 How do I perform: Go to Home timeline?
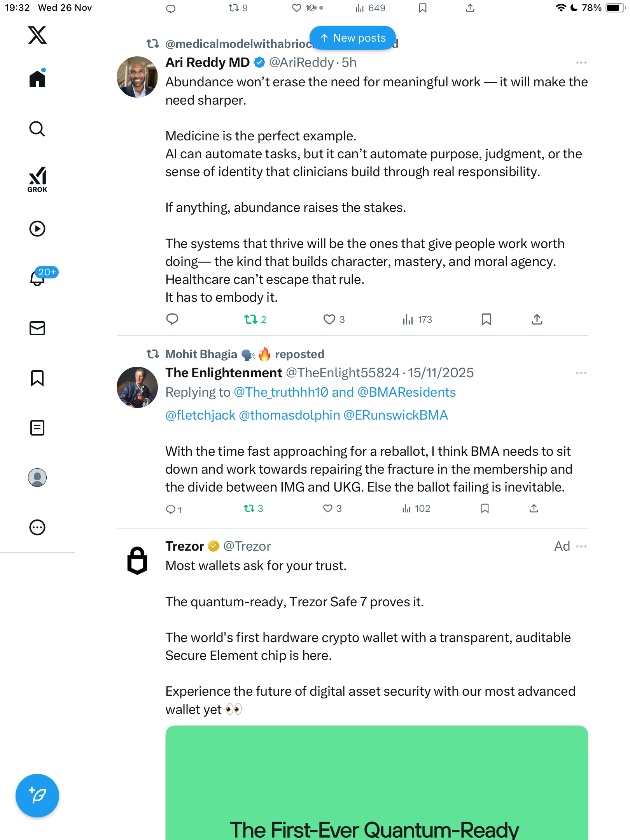tap(37, 79)
